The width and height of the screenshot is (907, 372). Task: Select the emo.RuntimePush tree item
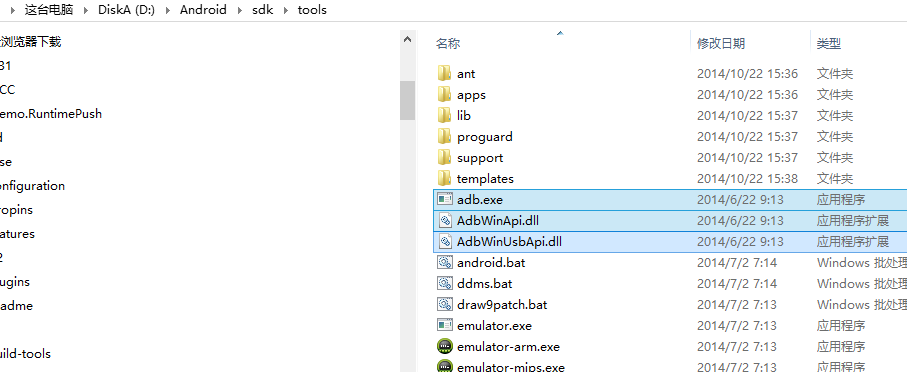(x=51, y=113)
